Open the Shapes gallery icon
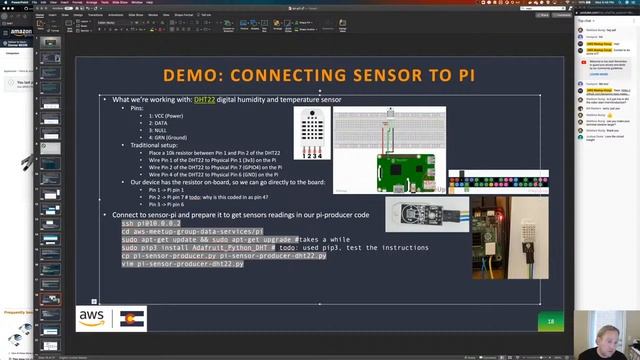Screen dimensions: 640x360 (x=254, y=24)
